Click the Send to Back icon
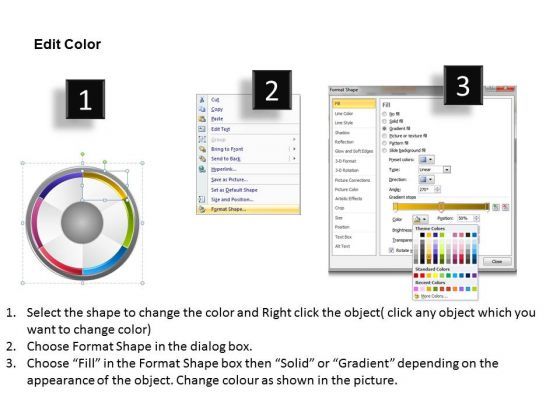The width and height of the screenshot is (560, 420). (202, 159)
